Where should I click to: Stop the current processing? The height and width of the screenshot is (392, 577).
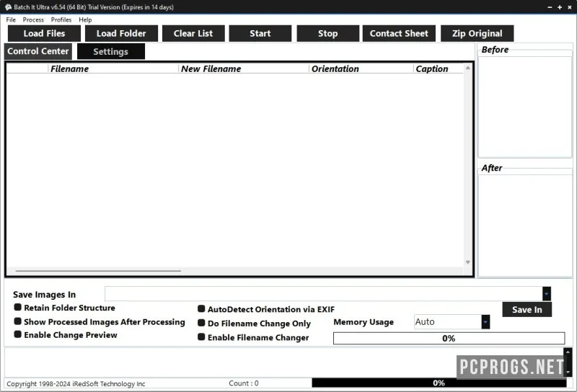tap(328, 33)
